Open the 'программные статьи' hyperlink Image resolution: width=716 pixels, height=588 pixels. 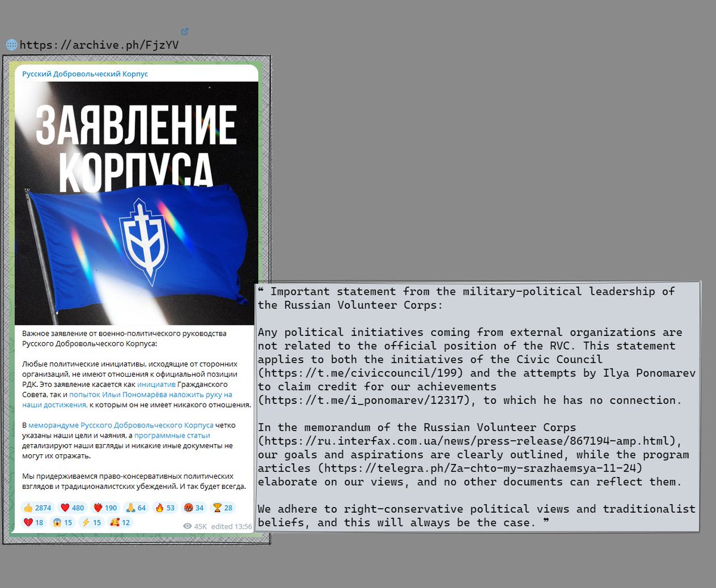(172, 436)
